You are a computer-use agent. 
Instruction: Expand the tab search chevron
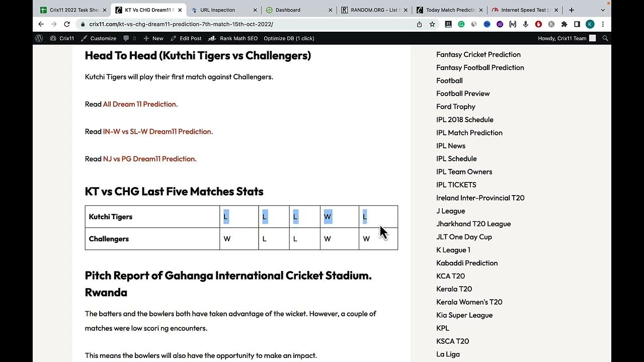603,10
